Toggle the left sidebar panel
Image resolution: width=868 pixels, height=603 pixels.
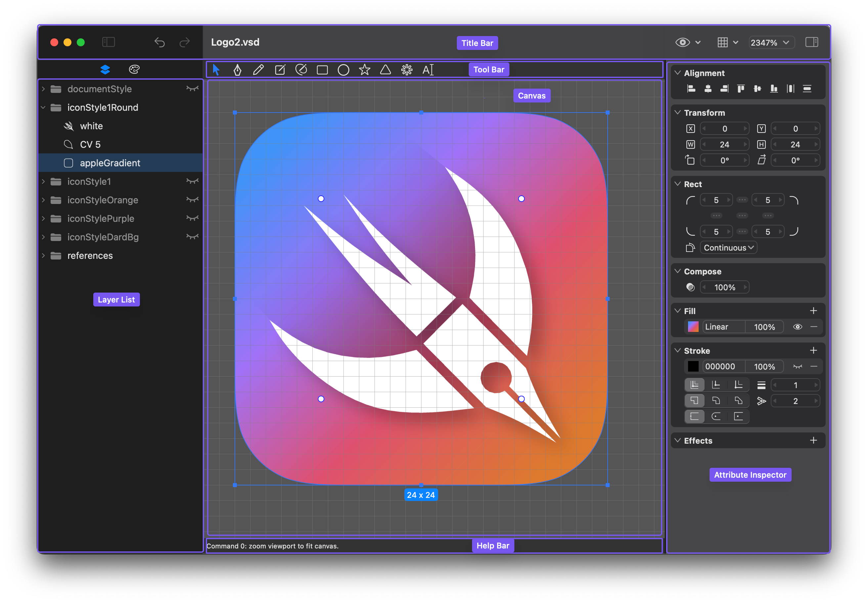pos(108,42)
